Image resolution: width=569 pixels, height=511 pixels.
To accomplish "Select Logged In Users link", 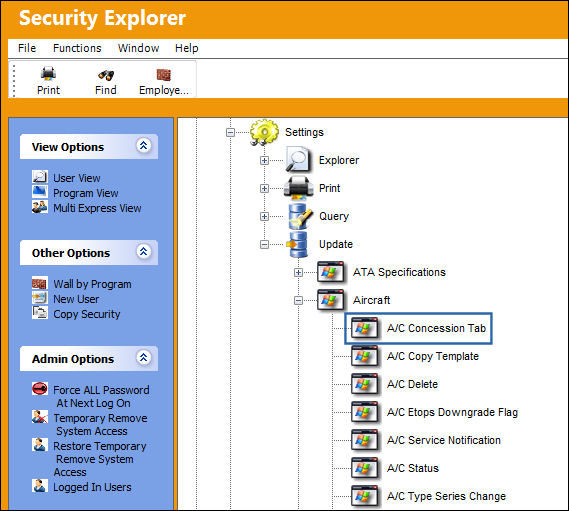I will tap(92, 487).
